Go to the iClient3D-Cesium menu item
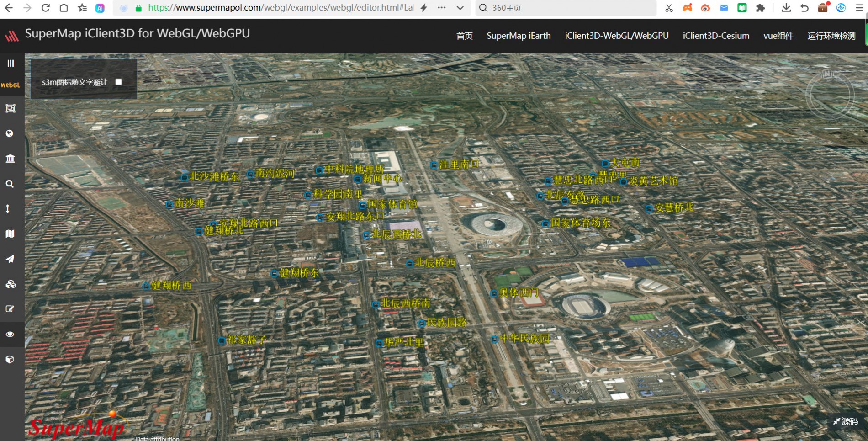868x441 pixels. 715,36
